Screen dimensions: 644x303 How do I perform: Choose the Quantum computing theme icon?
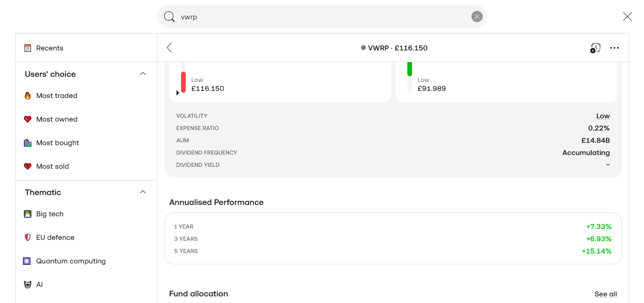[x=27, y=261]
